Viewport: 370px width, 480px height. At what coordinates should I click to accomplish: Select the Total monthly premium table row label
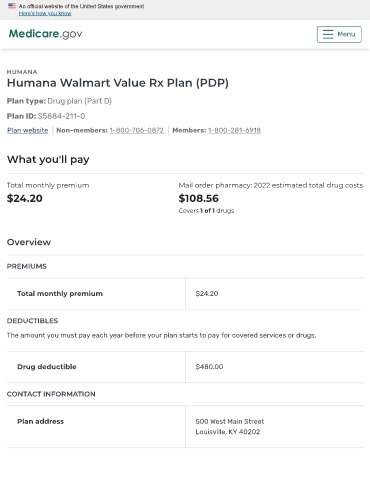pos(60,294)
